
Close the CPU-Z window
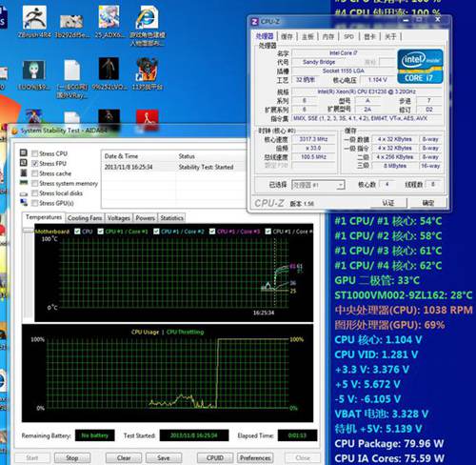tap(438, 20)
